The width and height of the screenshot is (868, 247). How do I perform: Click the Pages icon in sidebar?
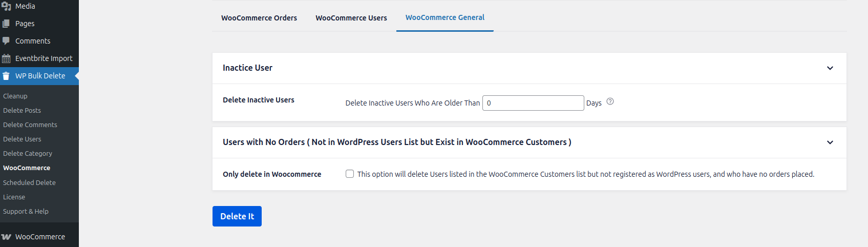pos(6,24)
